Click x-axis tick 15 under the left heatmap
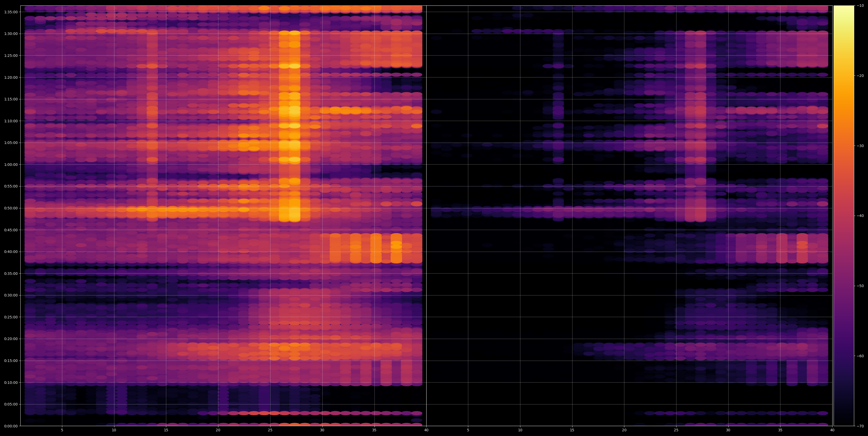The height and width of the screenshot is (436, 868). (x=166, y=430)
